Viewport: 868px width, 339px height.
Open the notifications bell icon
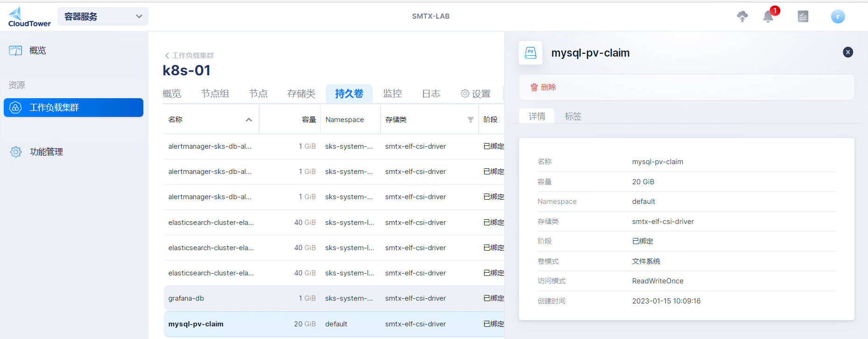click(x=768, y=17)
